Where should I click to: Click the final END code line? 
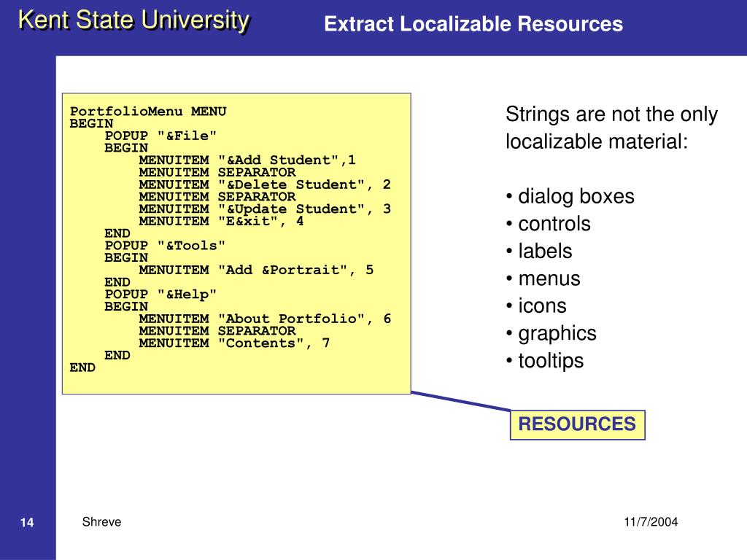click(82, 367)
